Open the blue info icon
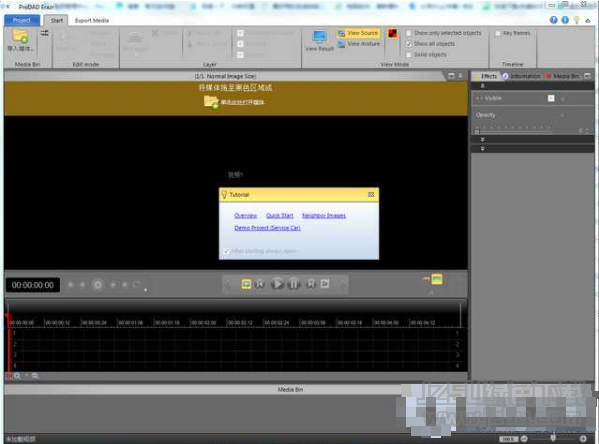This screenshot has height=444, width=599. [x=565, y=20]
